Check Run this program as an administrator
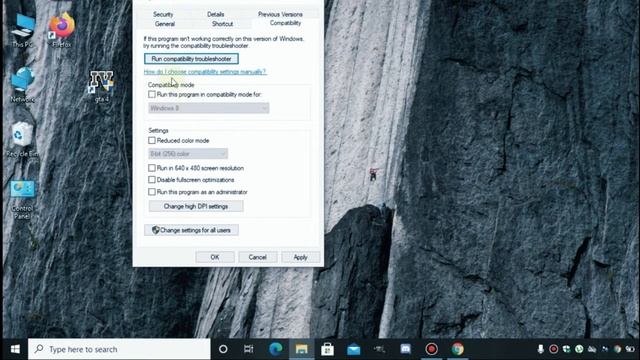Image resolution: width=640 pixels, height=360 pixels. [152, 192]
